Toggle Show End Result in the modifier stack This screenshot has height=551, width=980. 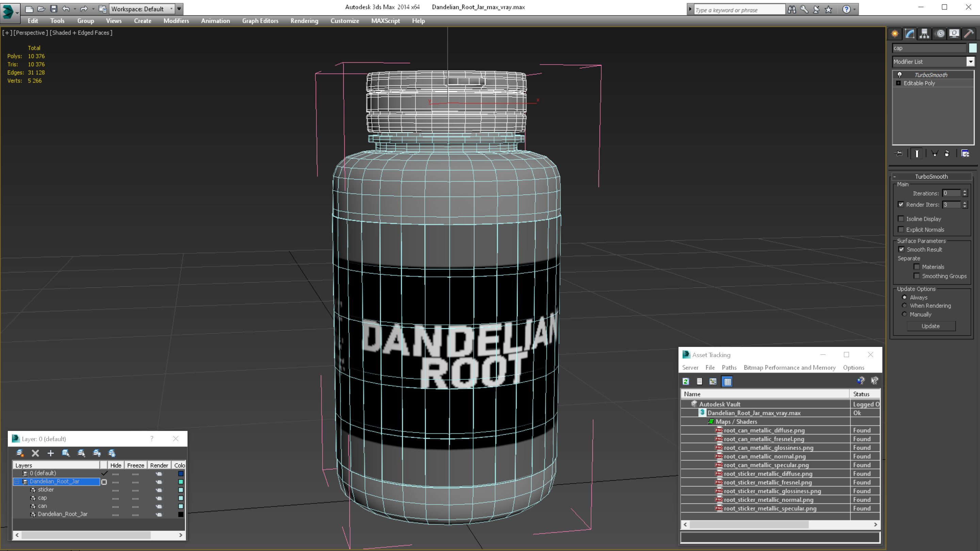(917, 154)
